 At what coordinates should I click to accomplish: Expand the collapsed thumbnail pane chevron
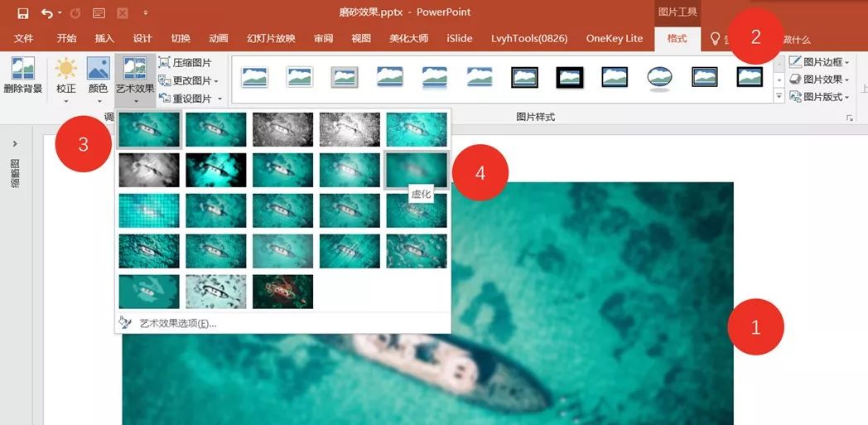(15, 144)
